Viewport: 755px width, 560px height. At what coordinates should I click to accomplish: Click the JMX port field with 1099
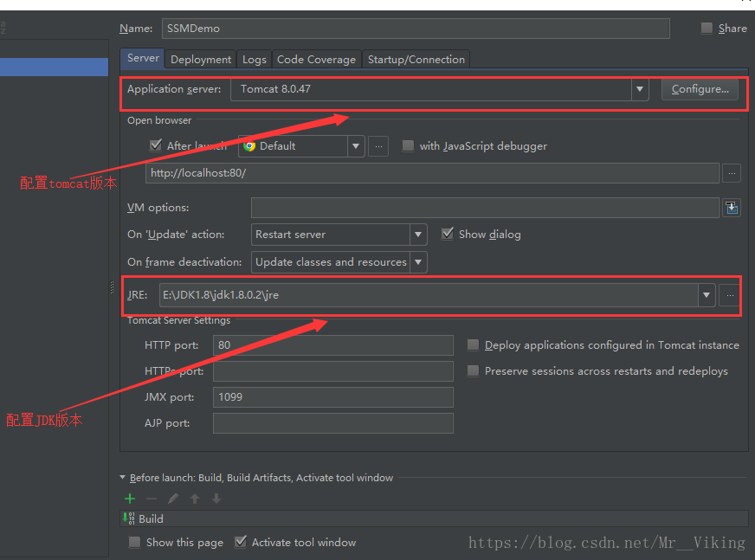[333, 397]
